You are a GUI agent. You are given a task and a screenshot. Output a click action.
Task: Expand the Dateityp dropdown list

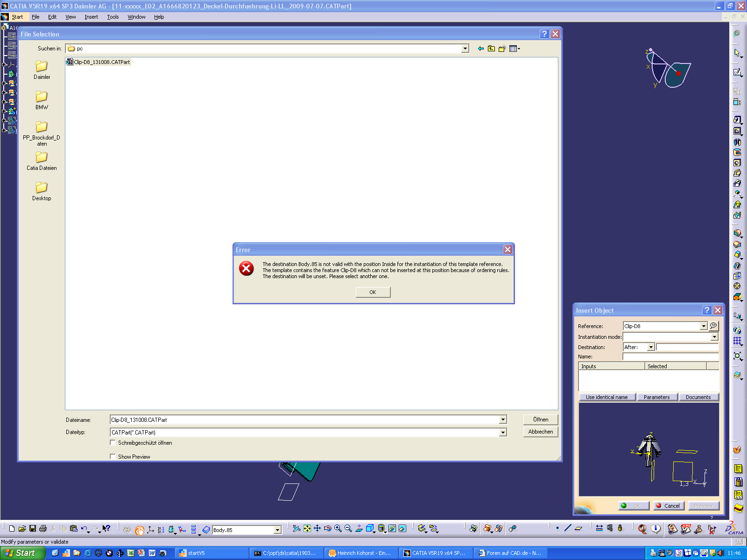tap(503, 433)
